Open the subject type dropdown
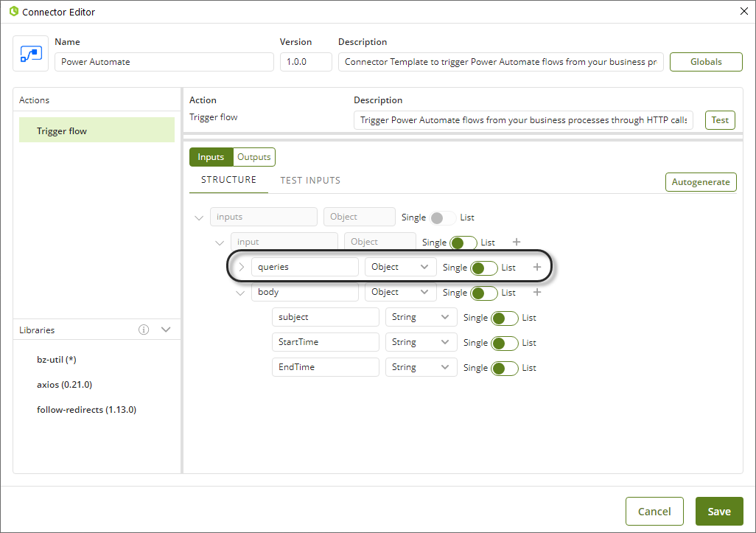Image resolution: width=756 pixels, height=533 pixels. 421,317
